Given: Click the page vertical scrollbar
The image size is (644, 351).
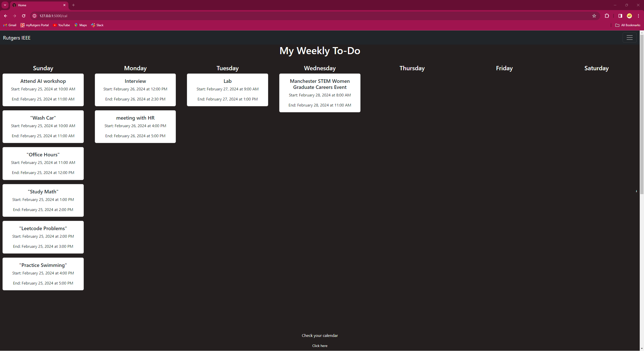Looking at the screenshot, I should [x=642, y=113].
